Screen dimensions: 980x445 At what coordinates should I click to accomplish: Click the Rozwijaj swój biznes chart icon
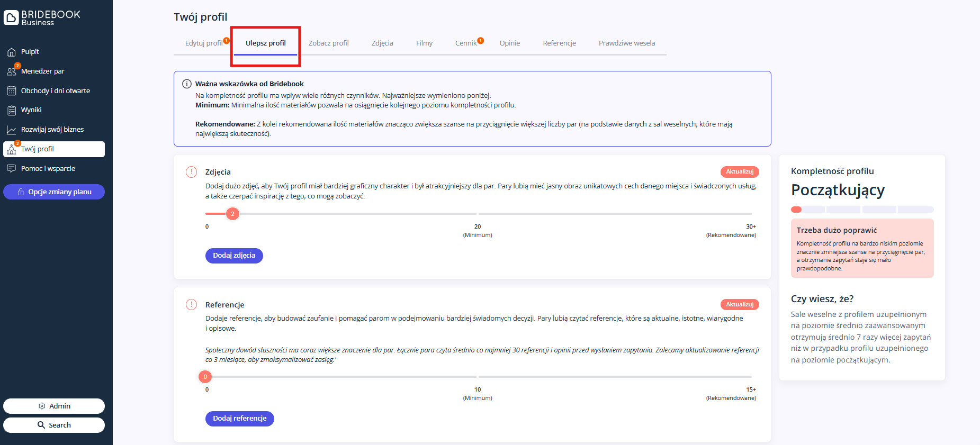pyautogui.click(x=12, y=130)
